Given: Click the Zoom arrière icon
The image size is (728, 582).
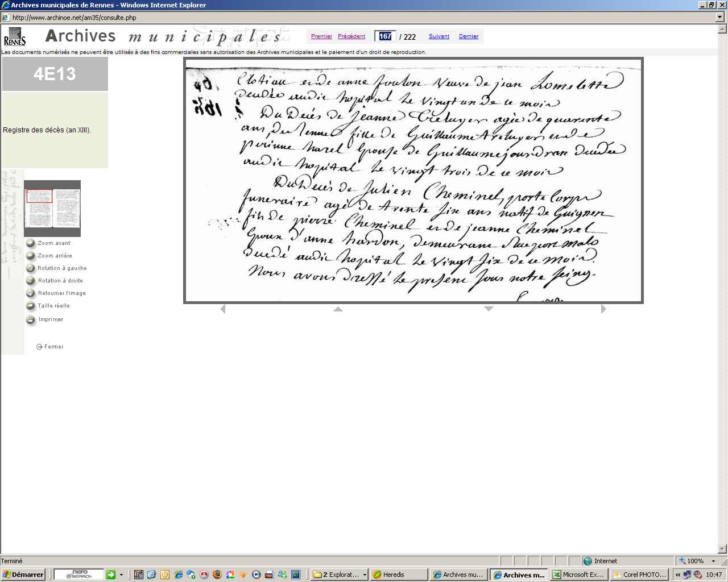Looking at the screenshot, I should 31,256.
